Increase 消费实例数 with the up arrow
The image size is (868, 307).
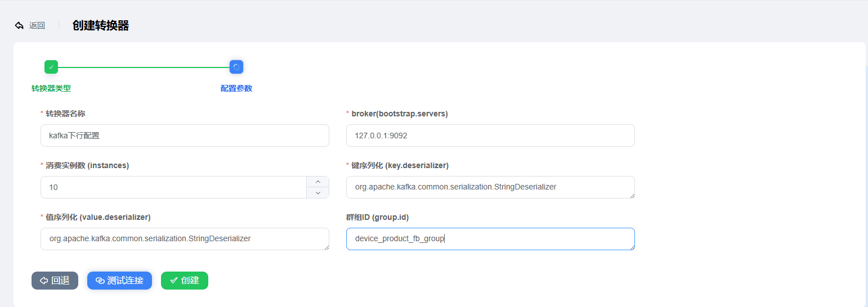pyautogui.click(x=318, y=182)
